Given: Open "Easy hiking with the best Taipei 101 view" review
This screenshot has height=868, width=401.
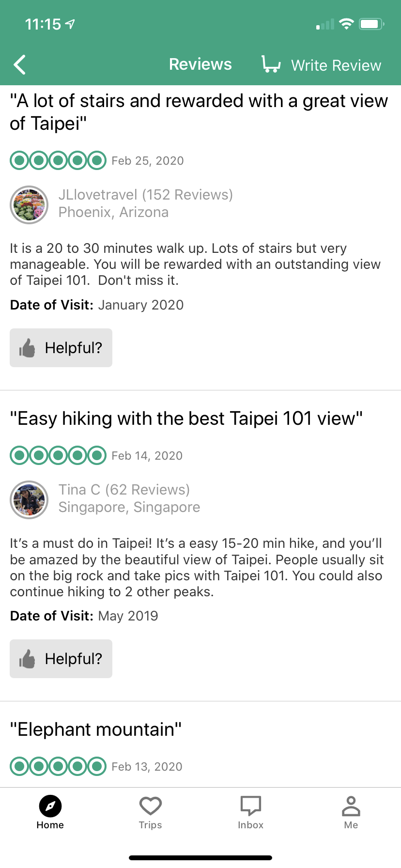Looking at the screenshot, I should pos(186,418).
